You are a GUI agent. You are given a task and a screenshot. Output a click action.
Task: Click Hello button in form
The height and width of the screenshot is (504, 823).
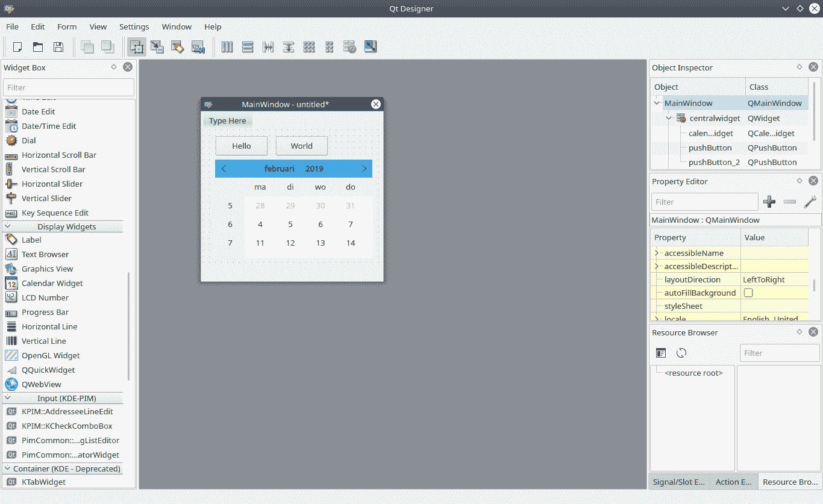(242, 146)
